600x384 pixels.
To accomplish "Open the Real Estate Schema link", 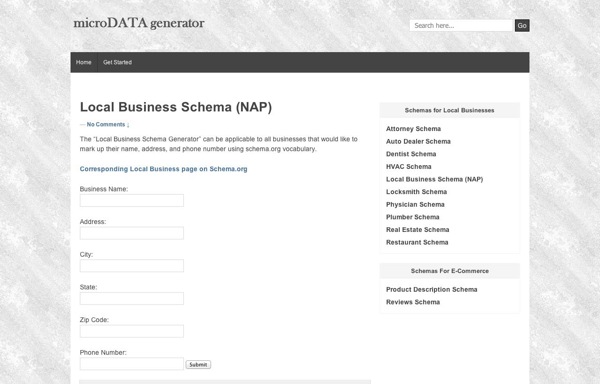I will point(417,230).
